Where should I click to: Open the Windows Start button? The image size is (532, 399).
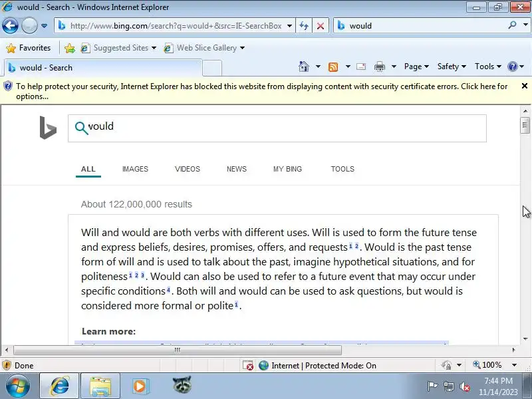click(18, 386)
